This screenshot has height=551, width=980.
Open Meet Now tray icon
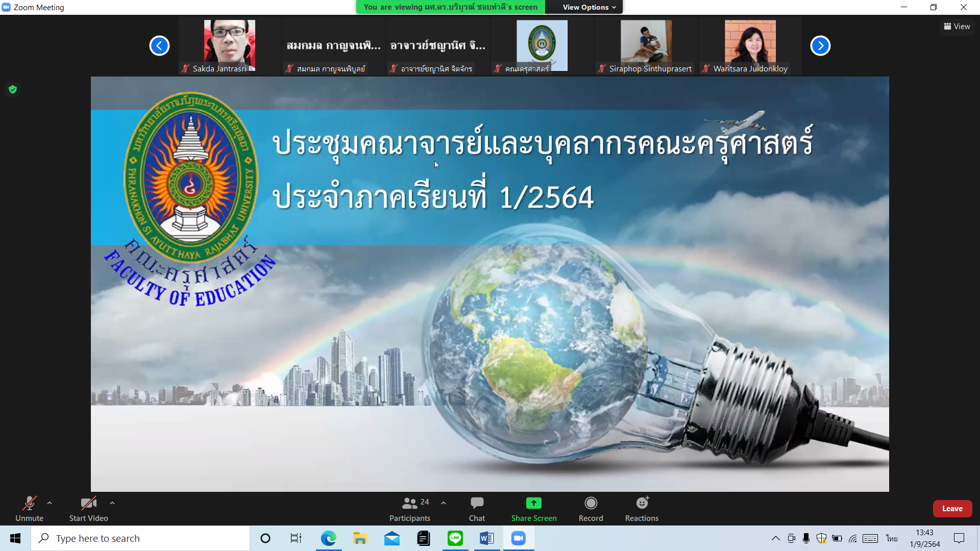(791, 538)
